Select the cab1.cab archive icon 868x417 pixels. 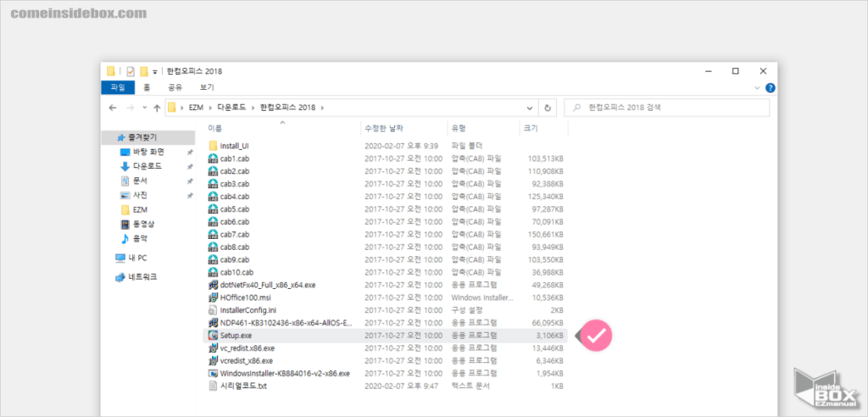coord(214,158)
